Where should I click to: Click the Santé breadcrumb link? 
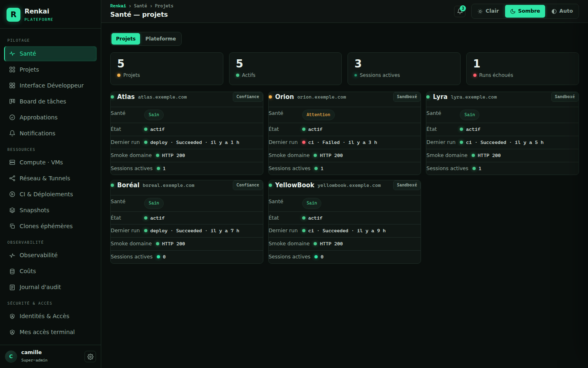pyautogui.click(x=140, y=6)
